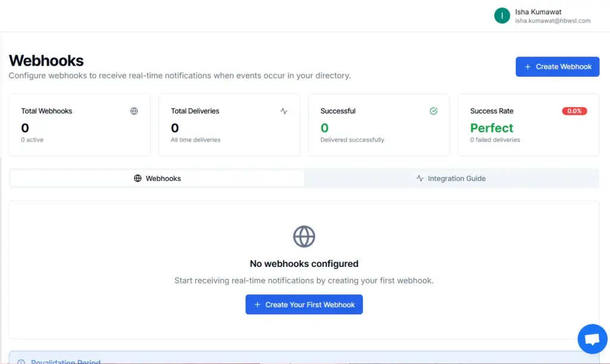Image resolution: width=610 pixels, height=364 pixels.
Task: Click the Webhooks page heading
Action: [46, 60]
